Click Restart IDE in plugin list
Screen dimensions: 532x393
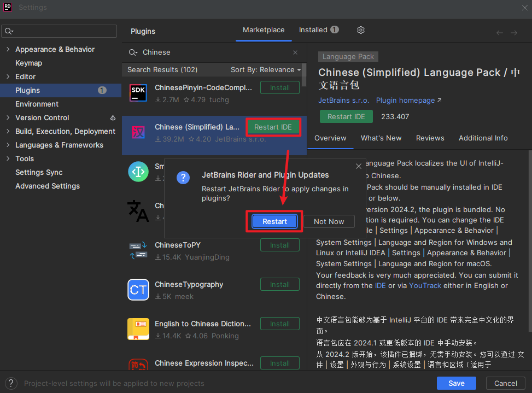tap(273, 127)
